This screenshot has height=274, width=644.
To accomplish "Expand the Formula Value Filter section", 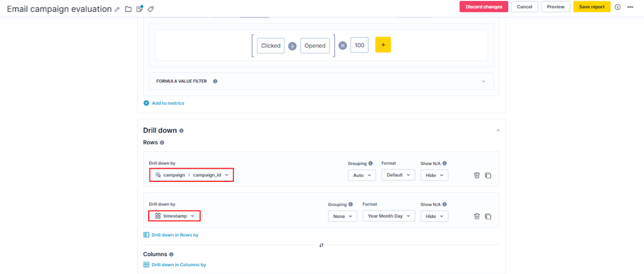I will coord(483,81).
